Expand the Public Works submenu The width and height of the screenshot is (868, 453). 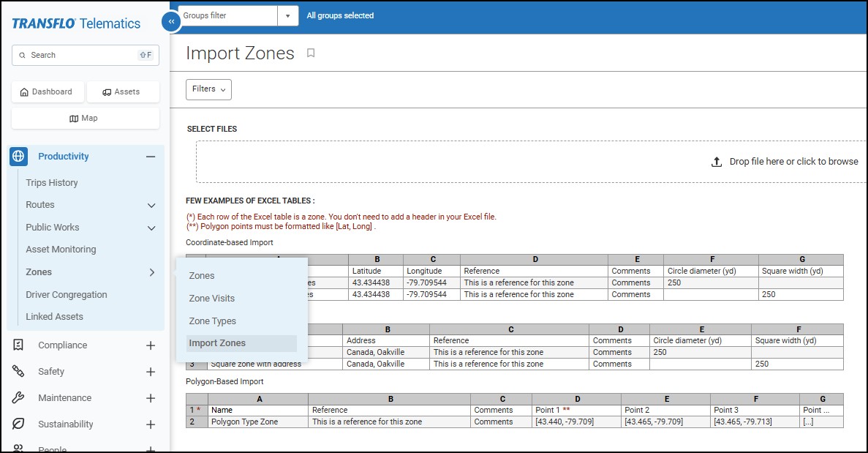click(151, 228)
